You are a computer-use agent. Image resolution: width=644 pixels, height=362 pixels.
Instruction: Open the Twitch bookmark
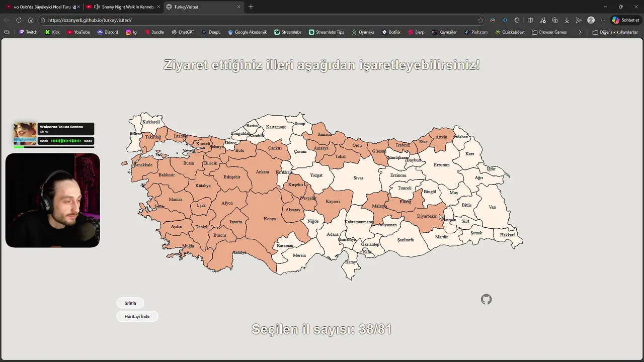[x=28, y=32]
